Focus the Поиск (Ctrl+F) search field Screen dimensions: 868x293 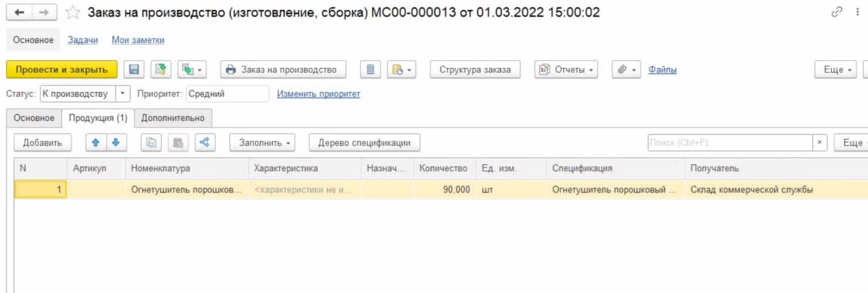(730, 143)
